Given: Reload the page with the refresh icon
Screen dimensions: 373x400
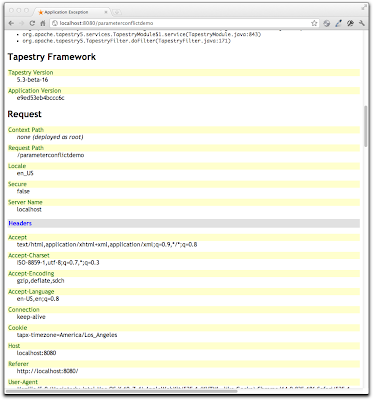Looking at the screenshot, I should [x=32, y=23].
